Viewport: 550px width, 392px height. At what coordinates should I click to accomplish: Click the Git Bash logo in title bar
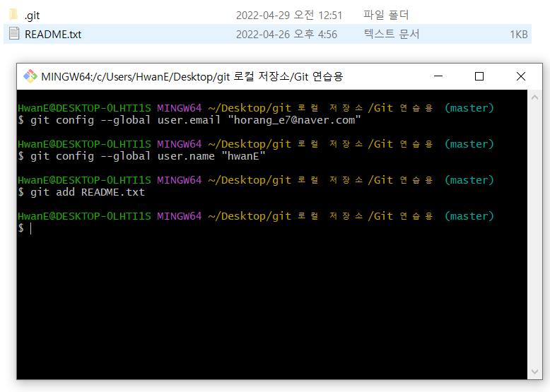tap(30, 76)
